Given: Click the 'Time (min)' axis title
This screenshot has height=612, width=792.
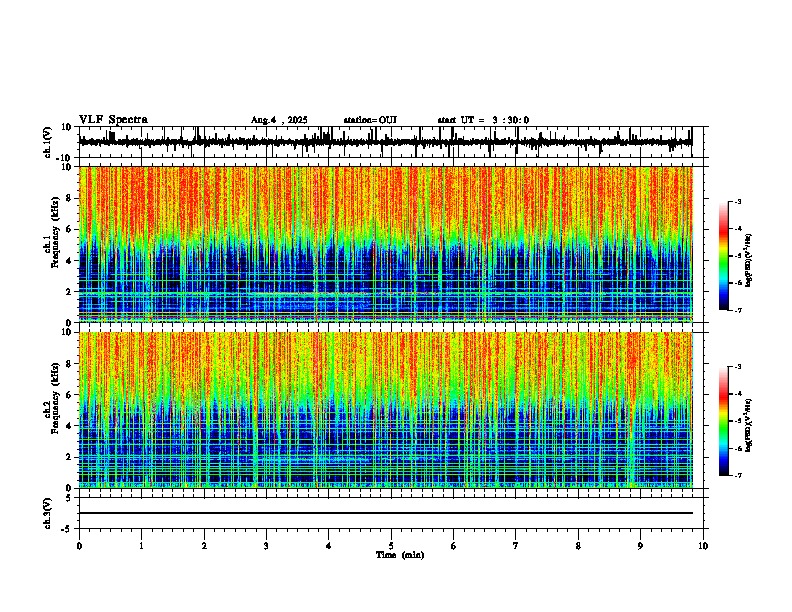Looking at the screenshot, I should tap(400, 555).
